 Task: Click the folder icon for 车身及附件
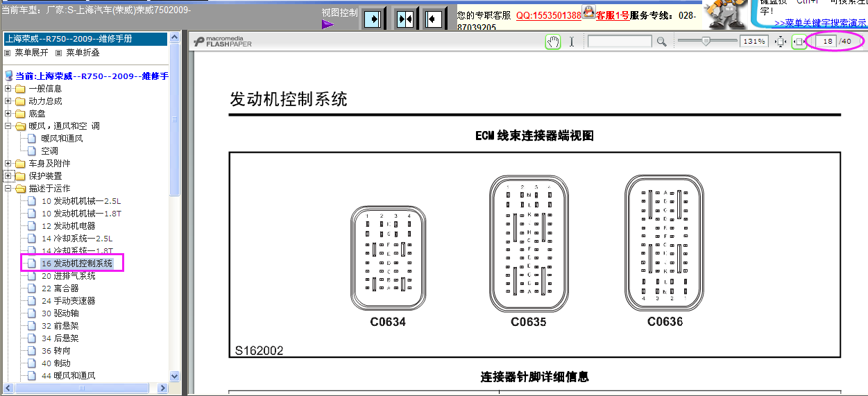tap(20, 164)
